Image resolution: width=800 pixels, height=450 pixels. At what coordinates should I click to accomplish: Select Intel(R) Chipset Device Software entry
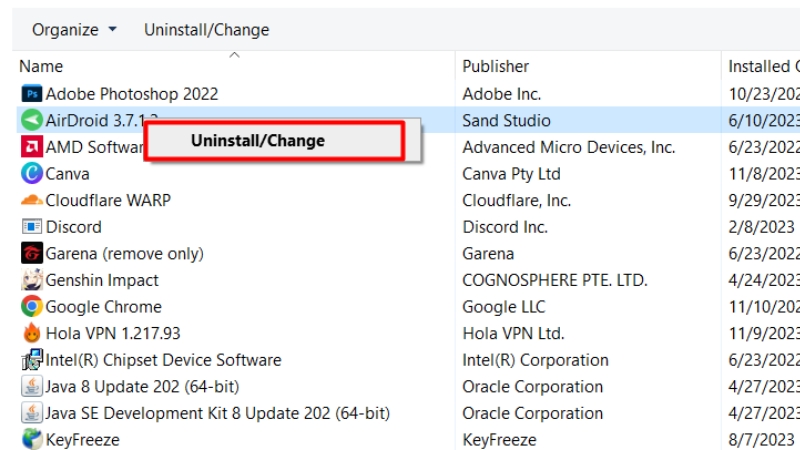[x=163, y=360]
